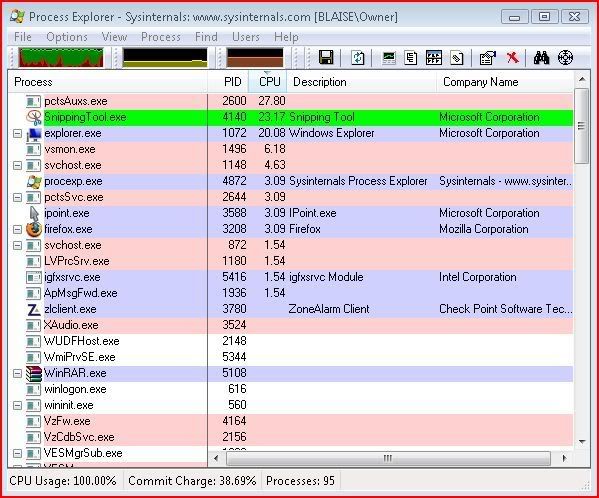Viewport: 599px width, 498px height.
Task: Click the procexp.exe process icon
Action: [34, 181]
